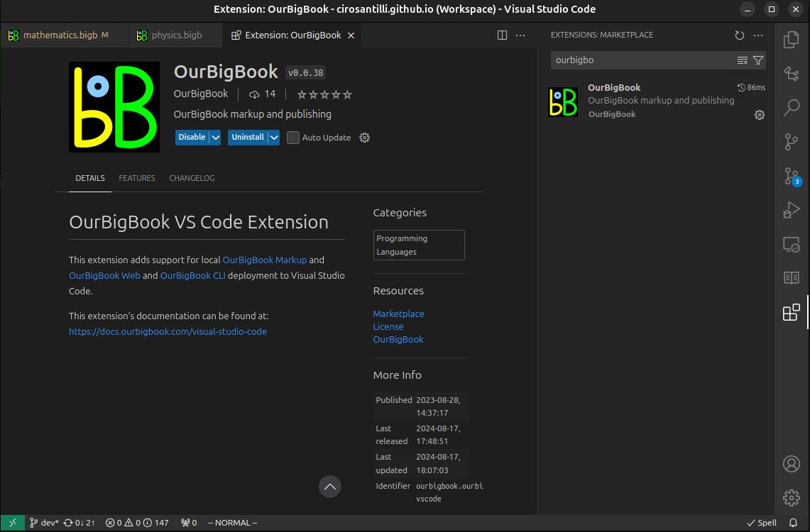This screenshot has height=532, width=810.
Task: Open the Run and Debug view
Action: coord(791,210)
